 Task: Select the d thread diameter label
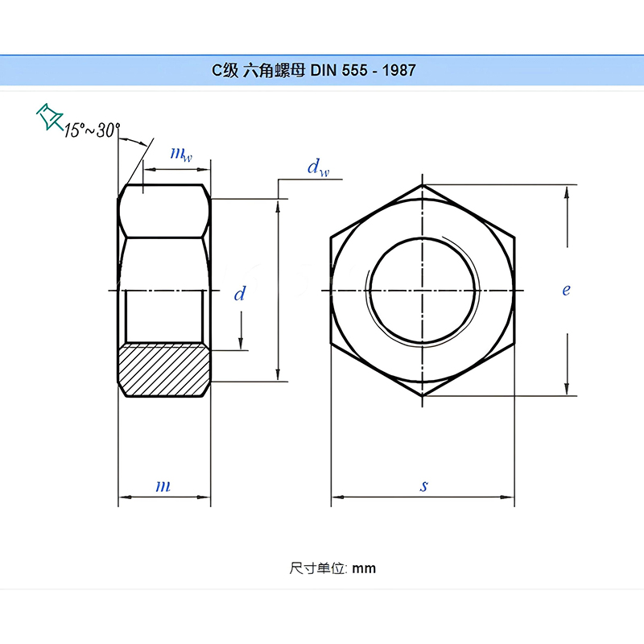click(239, 295)
